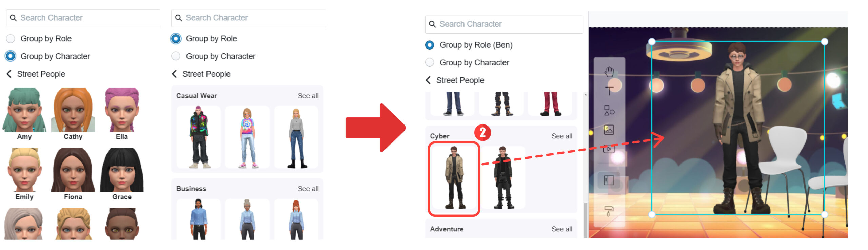Click the Image insert icon
The height and width of the screenshot is (250, 868).
pos(609,129)
